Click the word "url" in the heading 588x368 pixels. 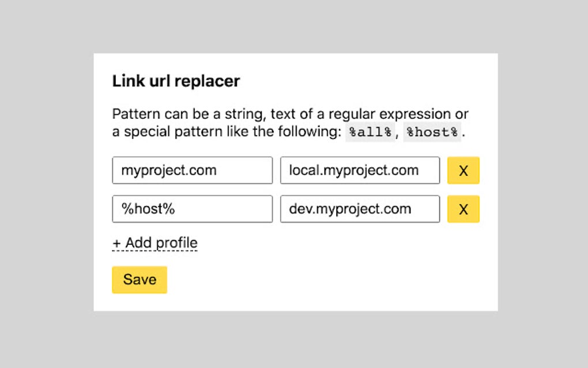click(x=159, y=81)
